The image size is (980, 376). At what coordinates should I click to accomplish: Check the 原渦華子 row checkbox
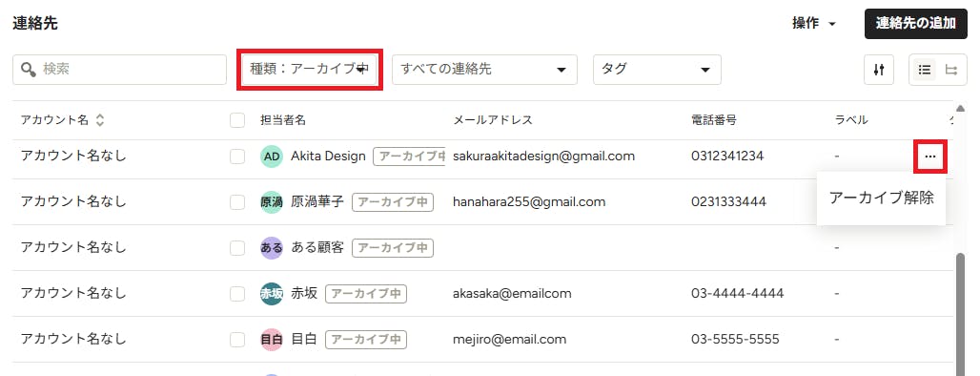236,202
